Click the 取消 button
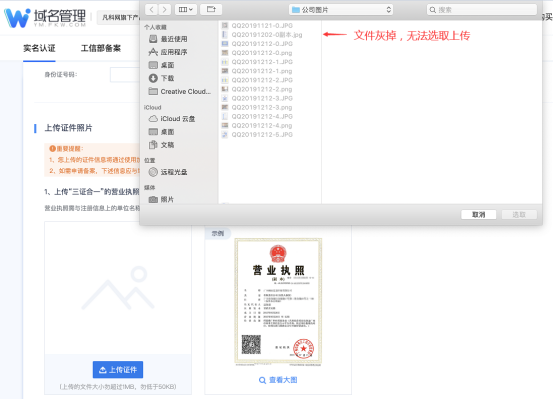The height and width of the screenshot is (399, 553). pos(479,214)
